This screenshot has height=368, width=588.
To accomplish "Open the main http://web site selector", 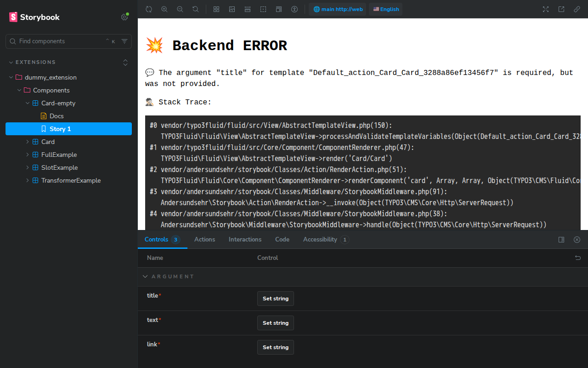I will (x=338, y=9).
